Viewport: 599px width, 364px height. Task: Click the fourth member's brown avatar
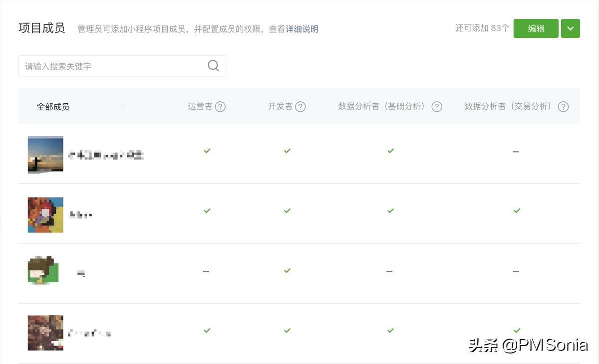tap(45, 333)
